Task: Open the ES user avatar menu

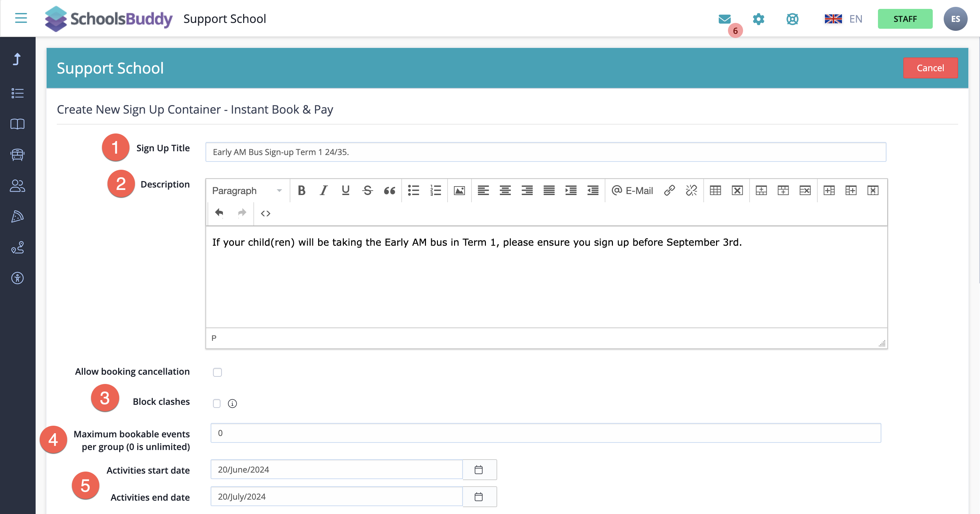Action: click(x=955, y=19)
